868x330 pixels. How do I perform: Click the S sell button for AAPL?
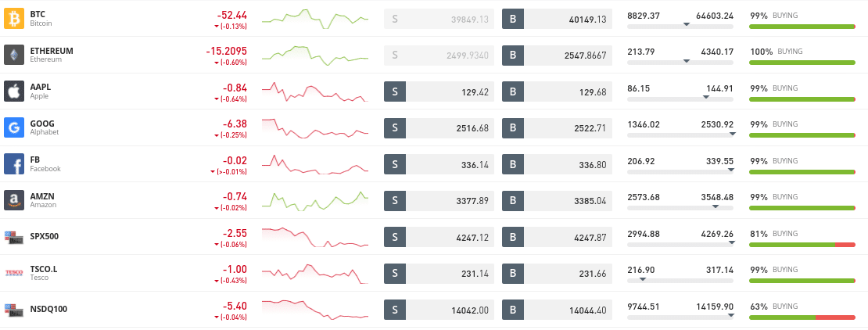[x=395, y=92]
